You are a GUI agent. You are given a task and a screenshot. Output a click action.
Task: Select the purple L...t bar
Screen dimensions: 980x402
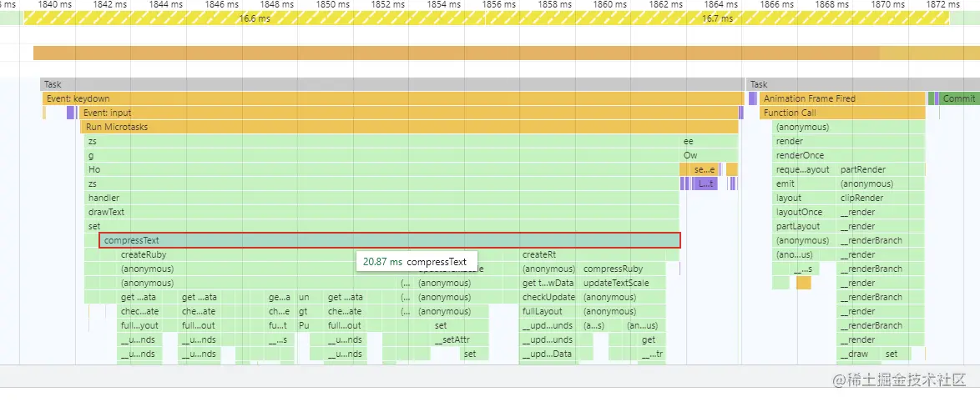705,183
